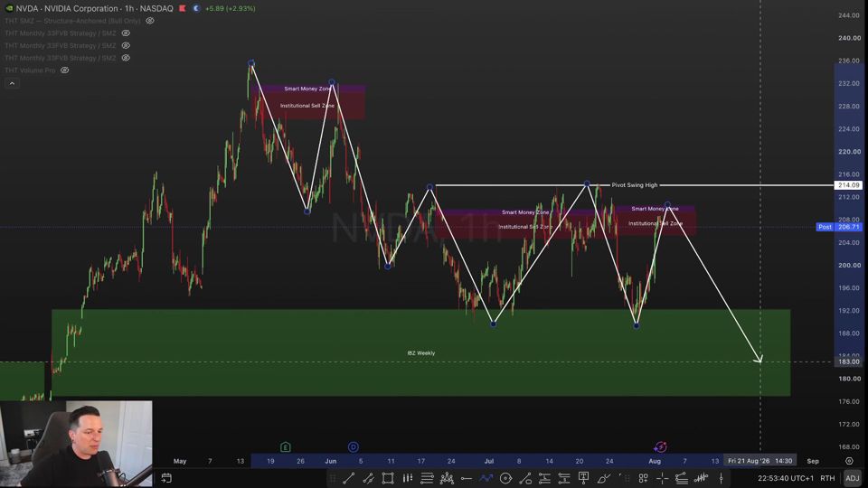868x488 pixels.
Task: Select the Pivot Swing High text label
Action: (635, 184)
